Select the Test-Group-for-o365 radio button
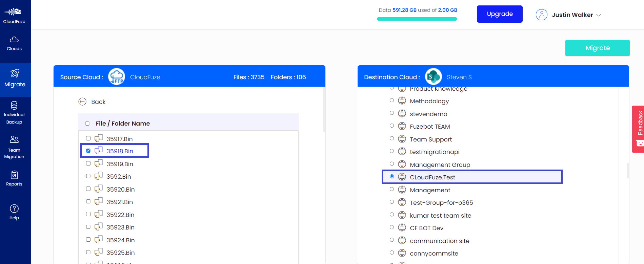The width and height of the screenshot is (644, 264). point(392,202)
